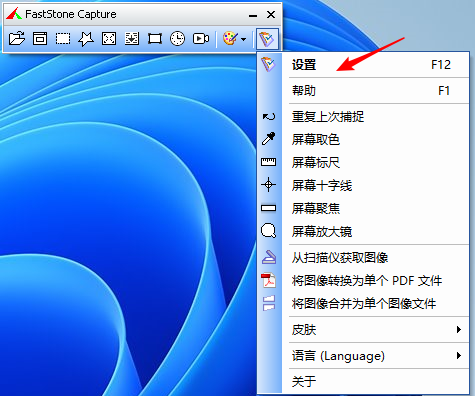
Task: Open file in editor folder icon
Action: [17, 38]
